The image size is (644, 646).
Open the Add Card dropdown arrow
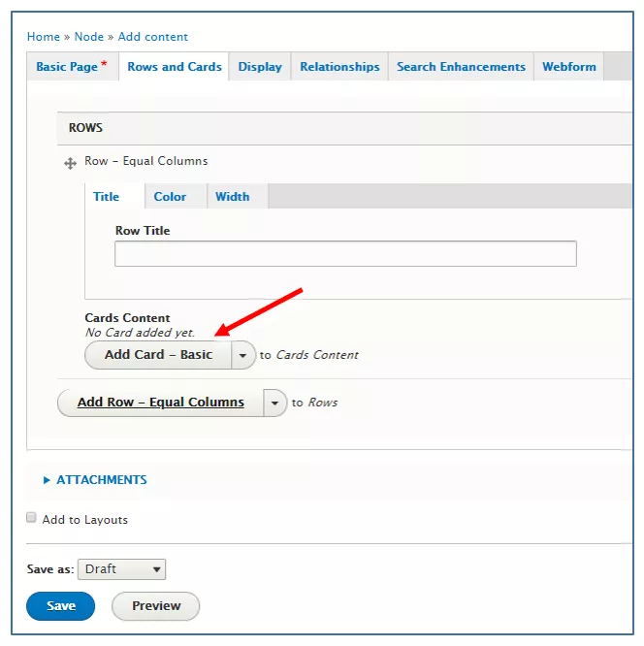(242, 355)
